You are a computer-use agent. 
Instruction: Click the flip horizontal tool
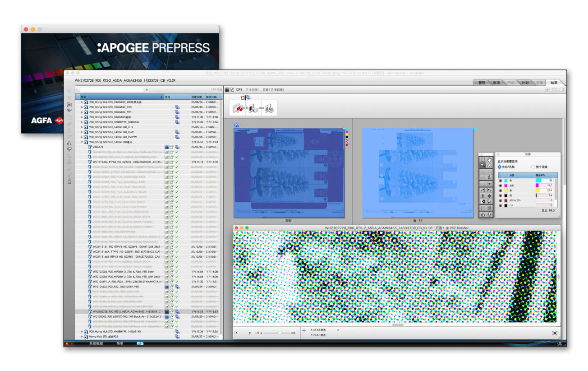pos(489,196)
